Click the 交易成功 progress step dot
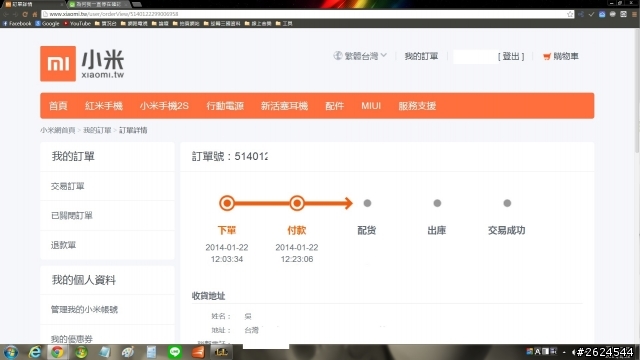 coord(507,203)
